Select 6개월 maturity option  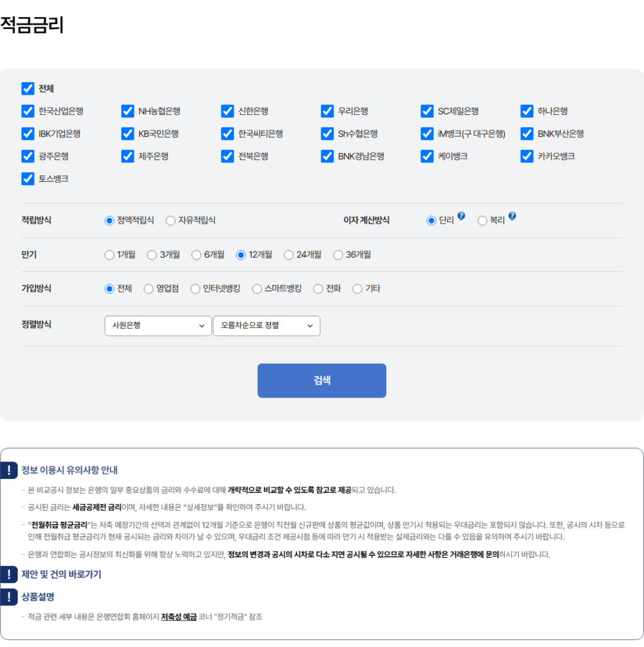click(196, 255)
